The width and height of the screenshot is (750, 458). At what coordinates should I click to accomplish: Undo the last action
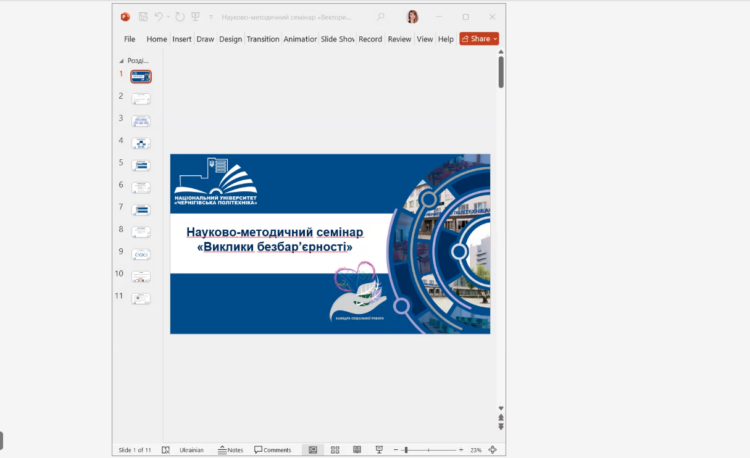point(158,17)
